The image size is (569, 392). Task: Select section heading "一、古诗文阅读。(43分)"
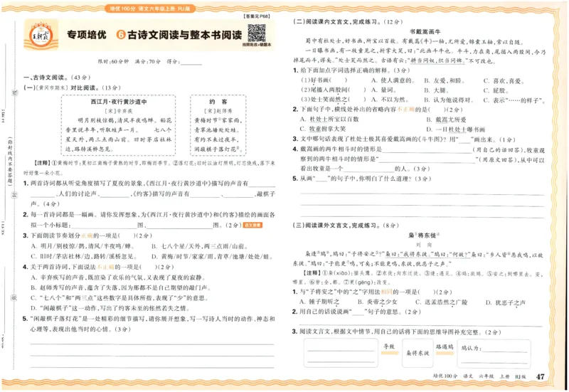(x=57, y=78)
